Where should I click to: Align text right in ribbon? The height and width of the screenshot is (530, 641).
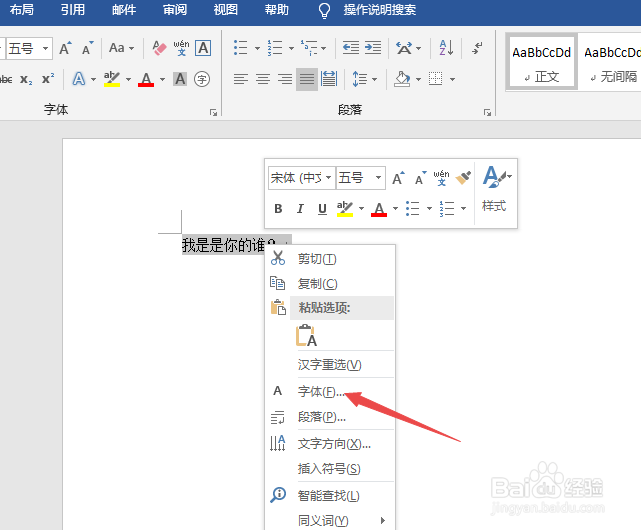pyautogui.click(x=285, y=79)
